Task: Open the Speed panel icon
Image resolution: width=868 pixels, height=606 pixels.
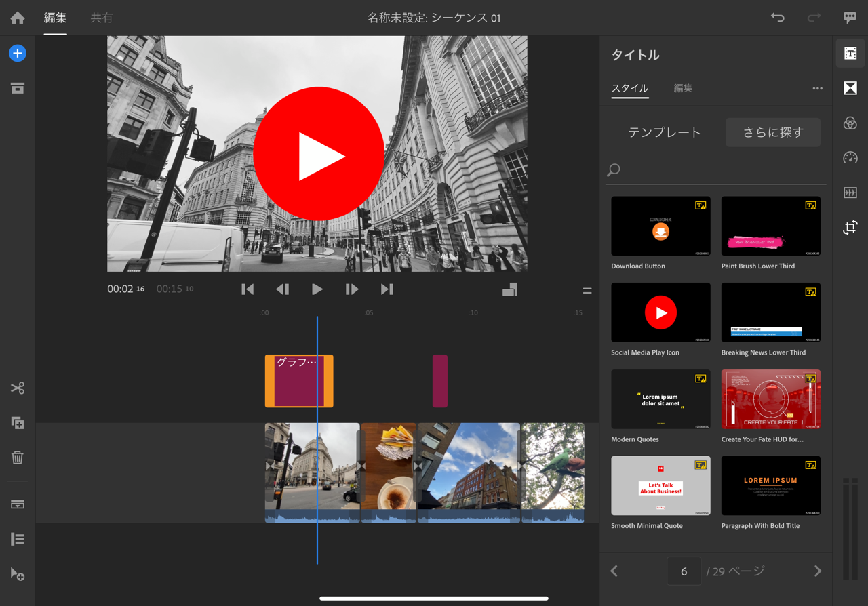Action: pyautogui.click(x=850, y=158)
